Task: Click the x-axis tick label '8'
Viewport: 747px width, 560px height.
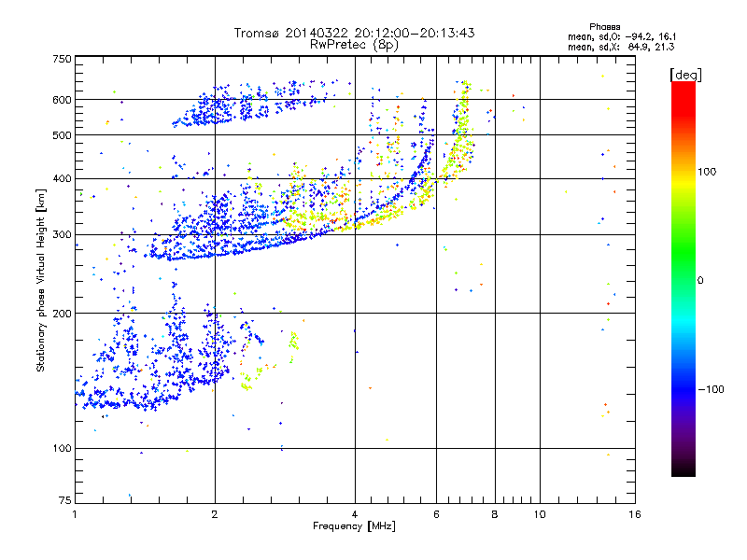Action: 495,514
